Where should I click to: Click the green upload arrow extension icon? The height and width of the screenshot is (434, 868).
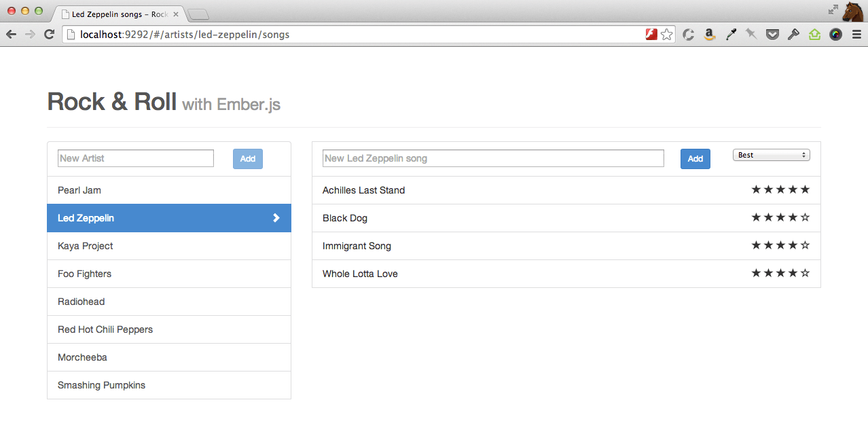click(x=814, y=34)
